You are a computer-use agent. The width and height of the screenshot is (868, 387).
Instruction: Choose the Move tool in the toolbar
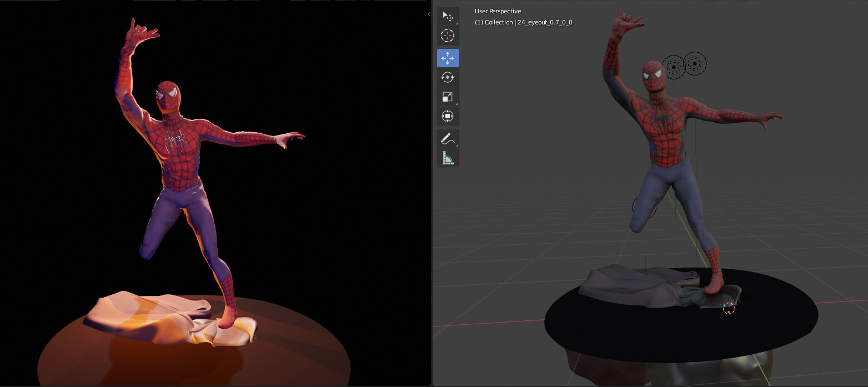[x=448, y=58]
